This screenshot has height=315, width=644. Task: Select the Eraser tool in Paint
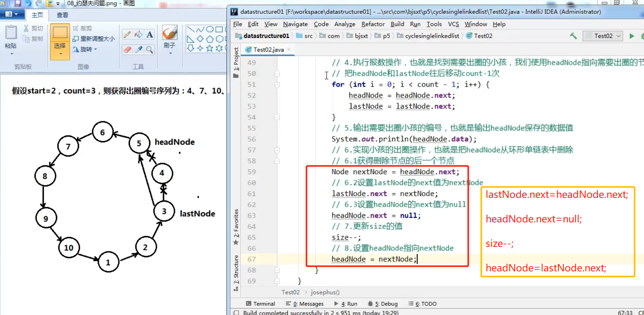tap(127, 50)
